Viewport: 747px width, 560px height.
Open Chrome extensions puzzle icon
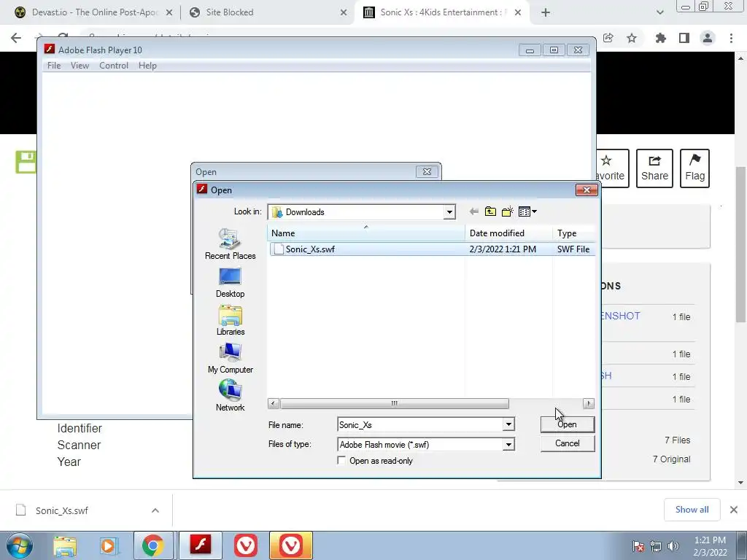(661, 38)
